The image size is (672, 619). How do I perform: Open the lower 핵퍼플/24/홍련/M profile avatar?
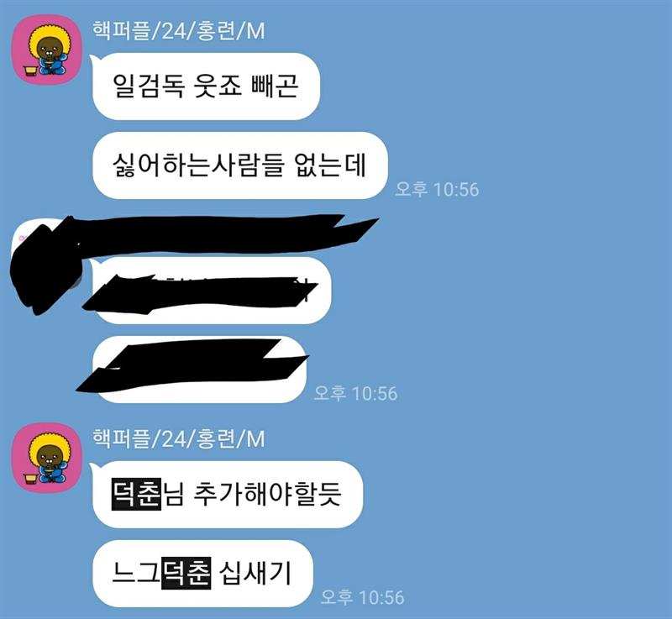(x=46, y=458)
